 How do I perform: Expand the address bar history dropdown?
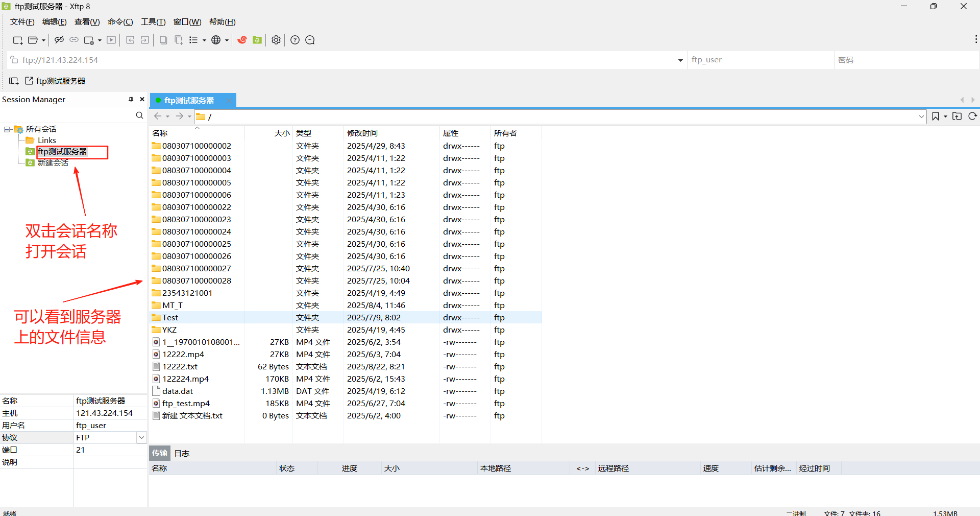click(680, 60)
